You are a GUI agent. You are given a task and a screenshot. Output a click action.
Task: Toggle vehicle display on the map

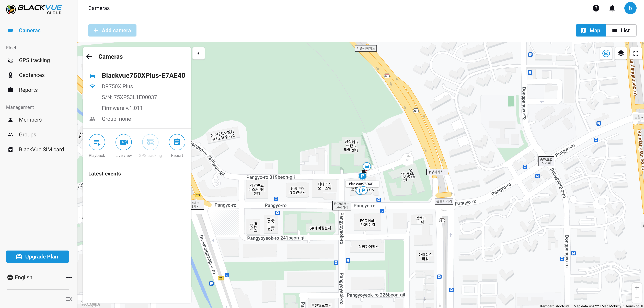606,53
